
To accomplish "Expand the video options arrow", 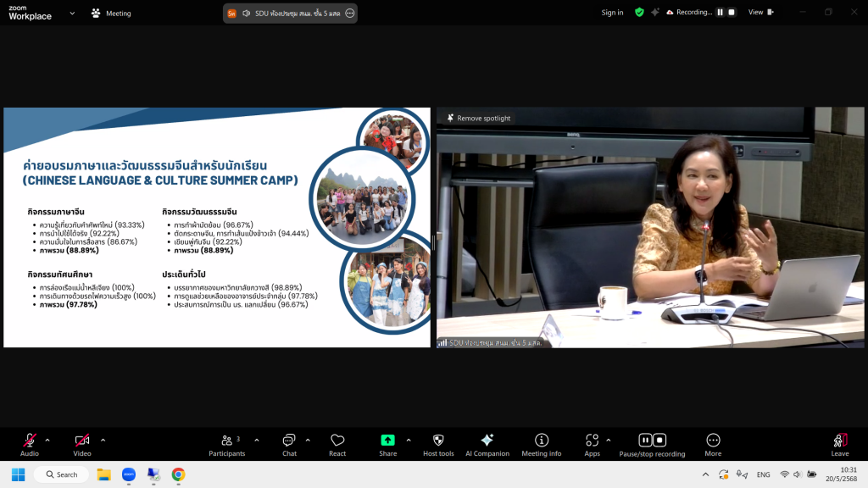I will click(x=103, y=440).
